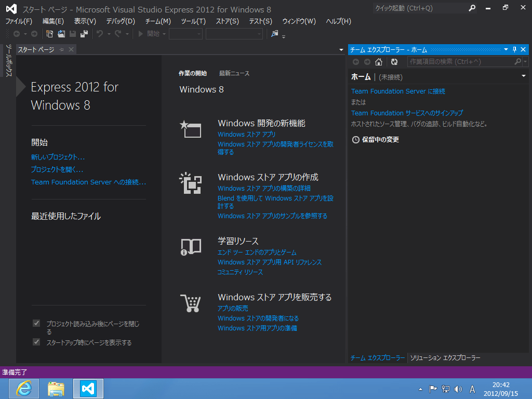Click Team Foundation サービスへのサインアップ link
This screenshot has width=532, height=399.
click(407, 113)
